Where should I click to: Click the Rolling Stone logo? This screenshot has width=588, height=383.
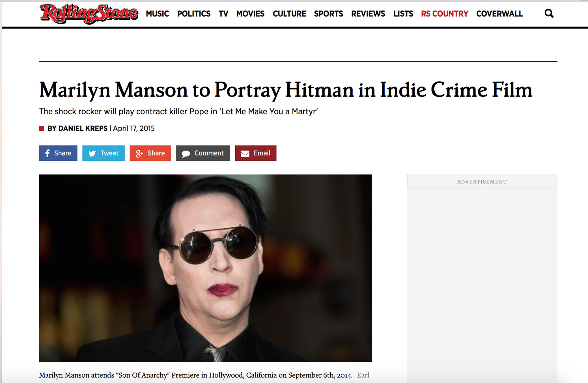tap(89, 14)
